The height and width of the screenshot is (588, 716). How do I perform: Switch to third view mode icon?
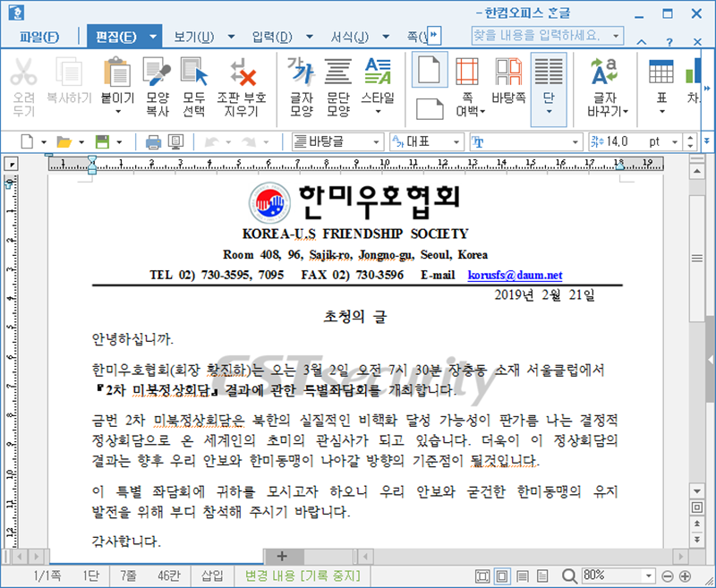(x=523, y=576)
